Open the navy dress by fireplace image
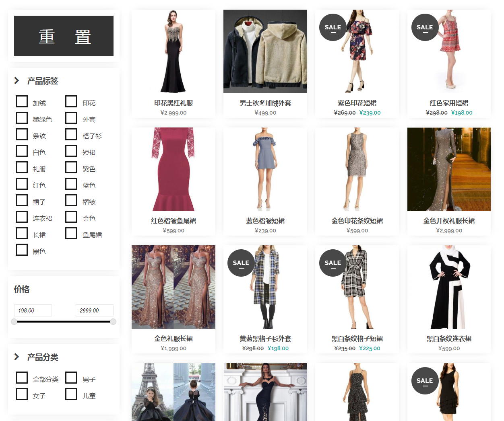This screenshot has width=504, height=421. click(265, 392)
